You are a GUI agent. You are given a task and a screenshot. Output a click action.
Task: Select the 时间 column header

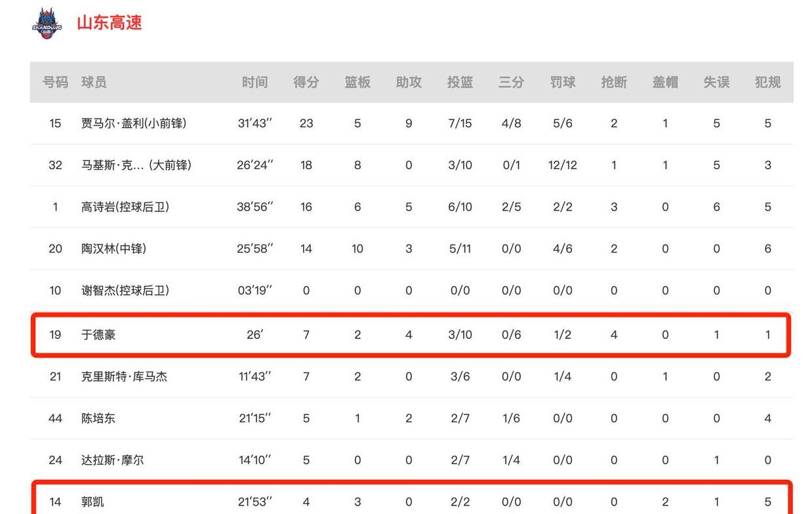coord(255,82)
